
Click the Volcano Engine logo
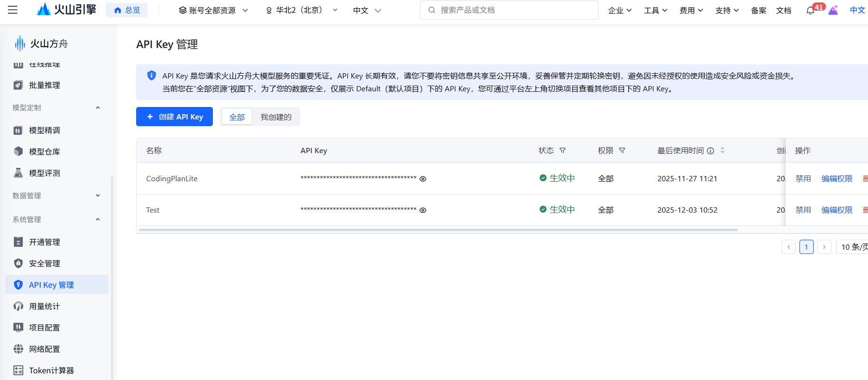67,10
